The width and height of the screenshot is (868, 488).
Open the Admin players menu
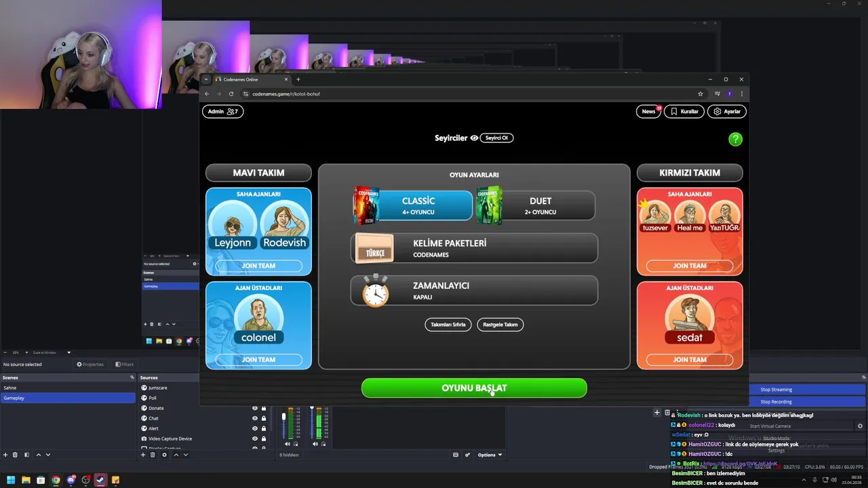click(222, 111)
